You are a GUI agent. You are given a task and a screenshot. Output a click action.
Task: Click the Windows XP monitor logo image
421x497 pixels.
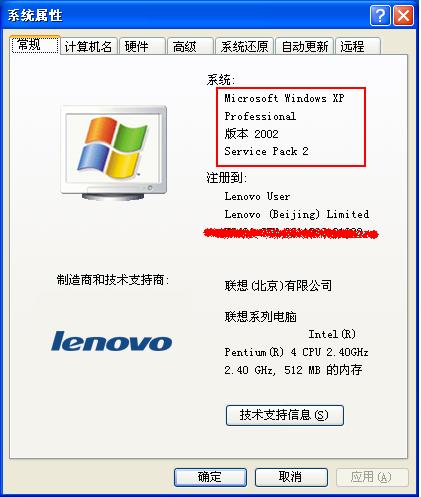click(x=114, y=153)
